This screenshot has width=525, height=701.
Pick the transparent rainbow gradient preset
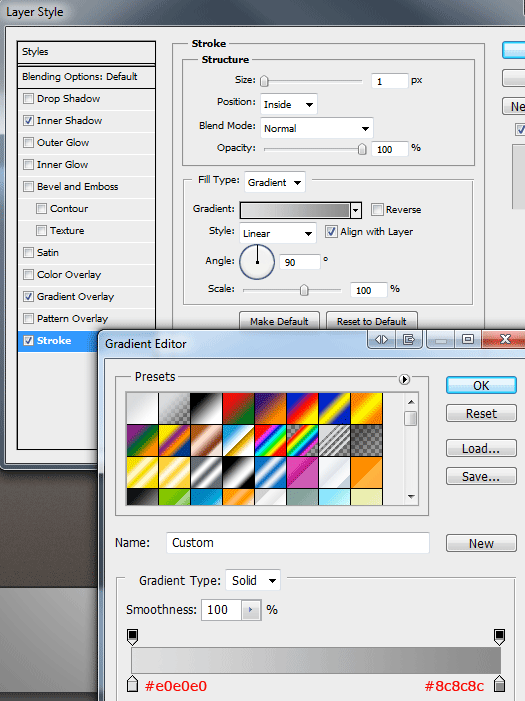click(x=302, y=440)
